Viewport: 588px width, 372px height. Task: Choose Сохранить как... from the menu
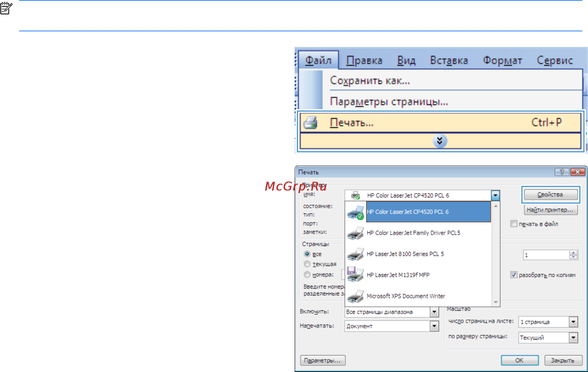click(x=370, y=81)
